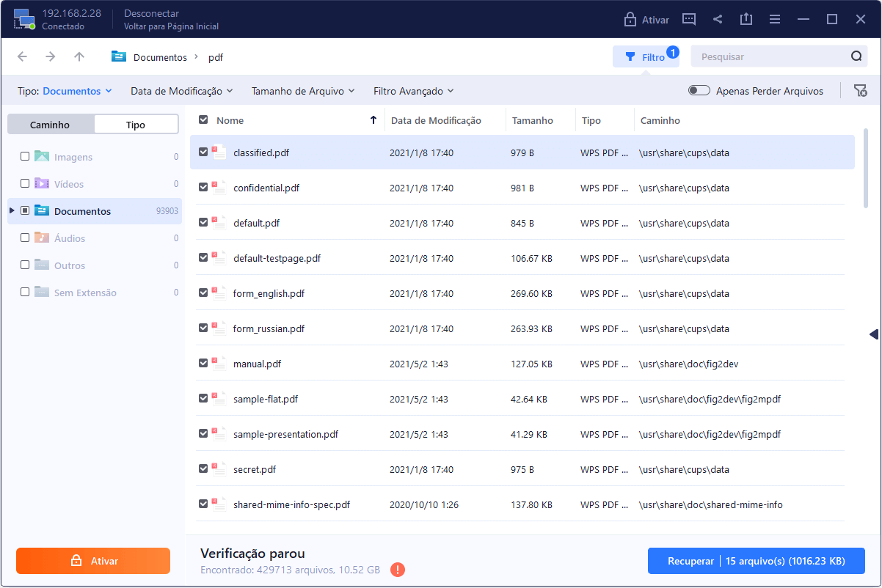
Task: Click the Imagens category icon
Action: tap(42, 156)
